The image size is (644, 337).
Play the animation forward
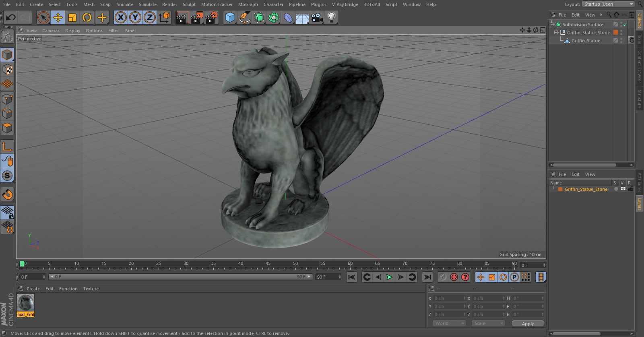pyautogui.click(x=389, y=277)
